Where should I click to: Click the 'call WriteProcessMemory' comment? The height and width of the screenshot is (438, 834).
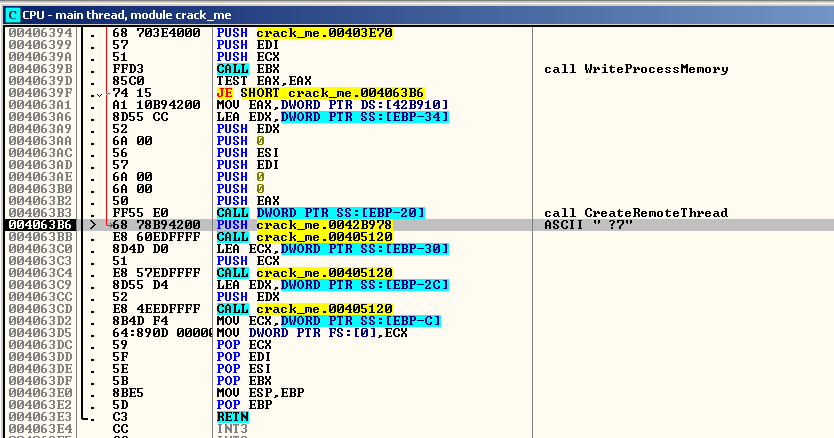[636, 69]
